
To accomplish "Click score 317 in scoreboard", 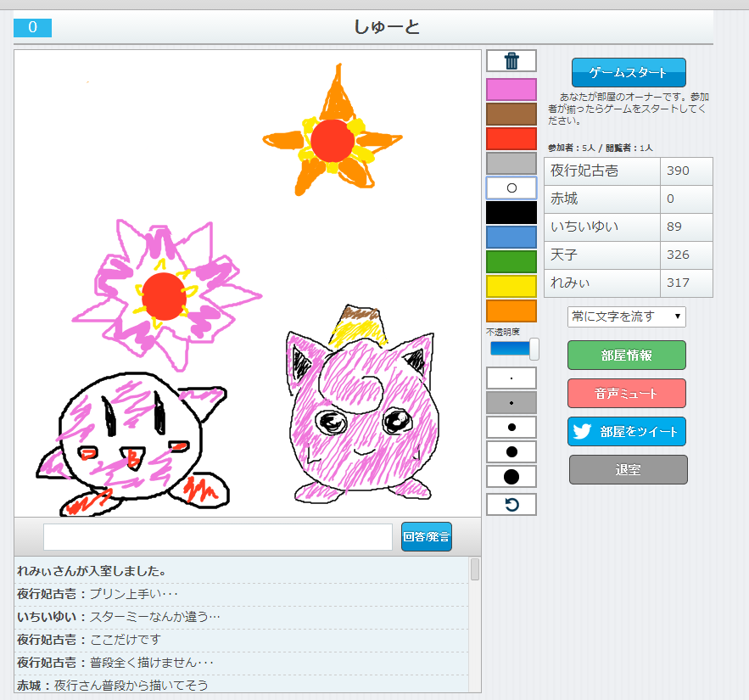I will pos(678,283).
